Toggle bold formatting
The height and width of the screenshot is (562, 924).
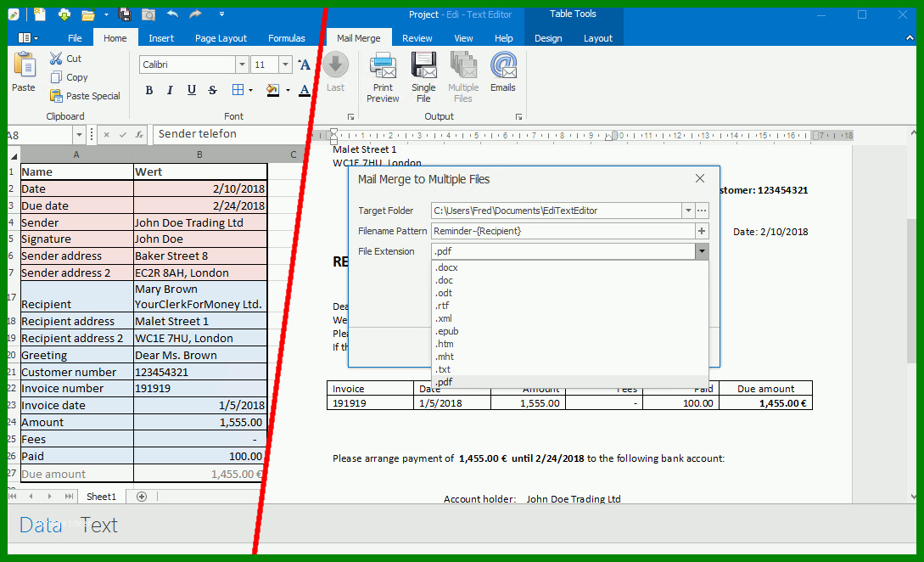[x=149, y=90]
